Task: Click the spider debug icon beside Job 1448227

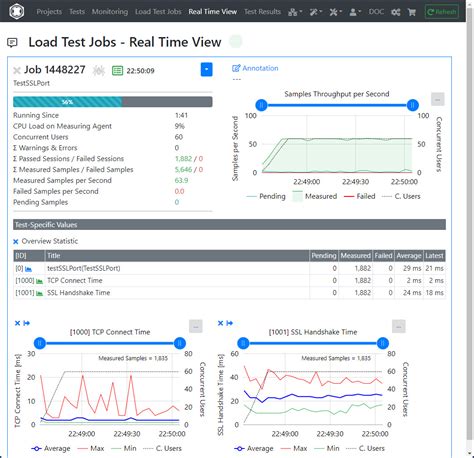Action: [x=99, y=70]
